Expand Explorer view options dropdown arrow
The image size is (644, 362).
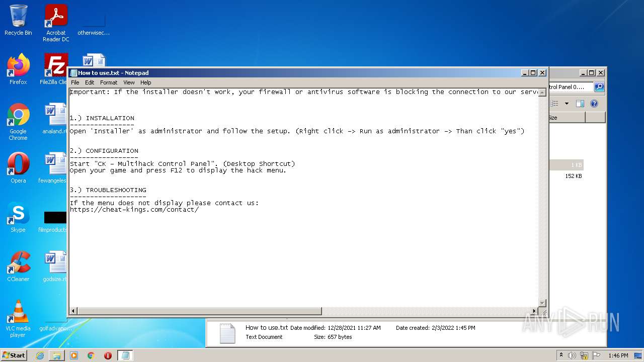tap(567, 104)
